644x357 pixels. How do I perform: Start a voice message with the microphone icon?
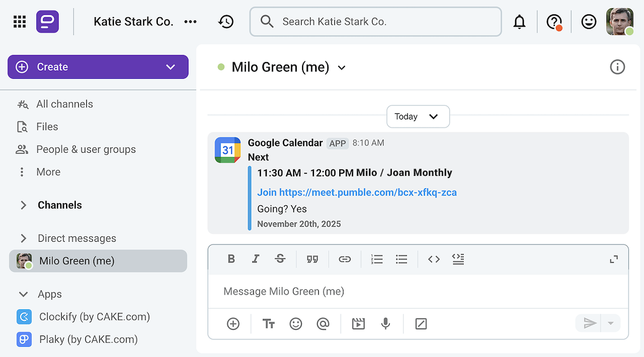click(x=385, y=324)
